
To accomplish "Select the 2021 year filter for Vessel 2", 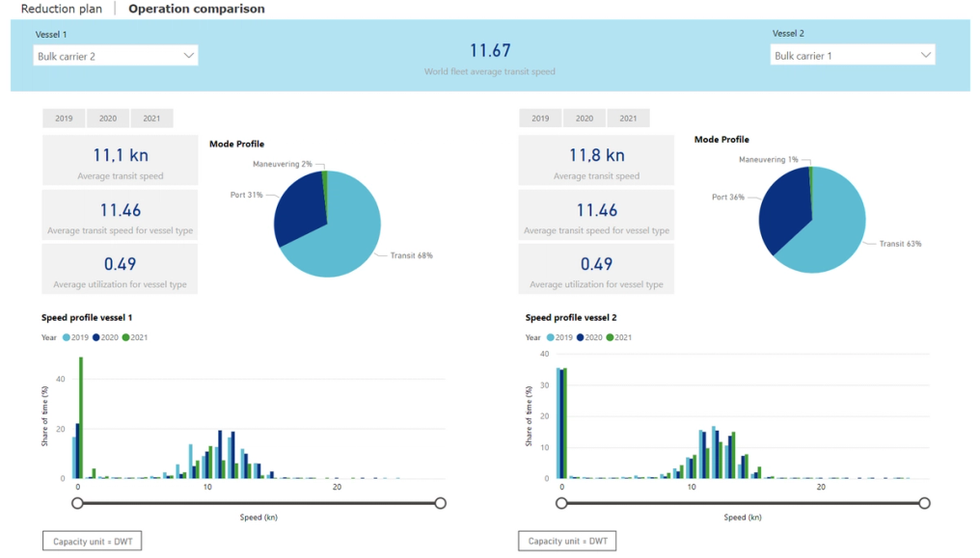I will (628, 118).
